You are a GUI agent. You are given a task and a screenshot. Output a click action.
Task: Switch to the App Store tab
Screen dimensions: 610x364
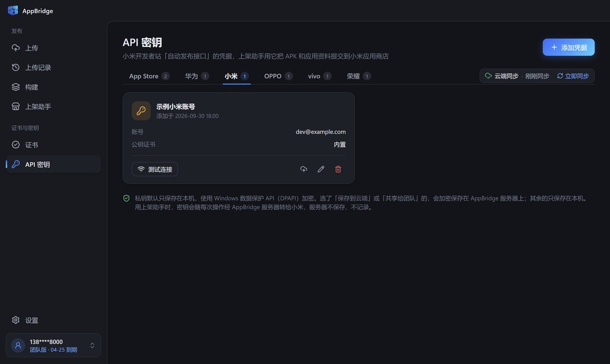click(x=149, y=76)
